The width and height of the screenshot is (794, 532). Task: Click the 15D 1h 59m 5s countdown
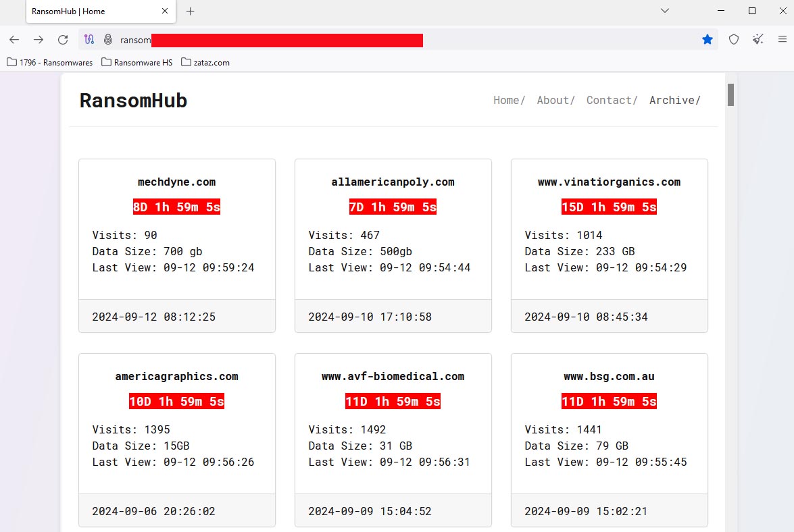click(609, 207)
